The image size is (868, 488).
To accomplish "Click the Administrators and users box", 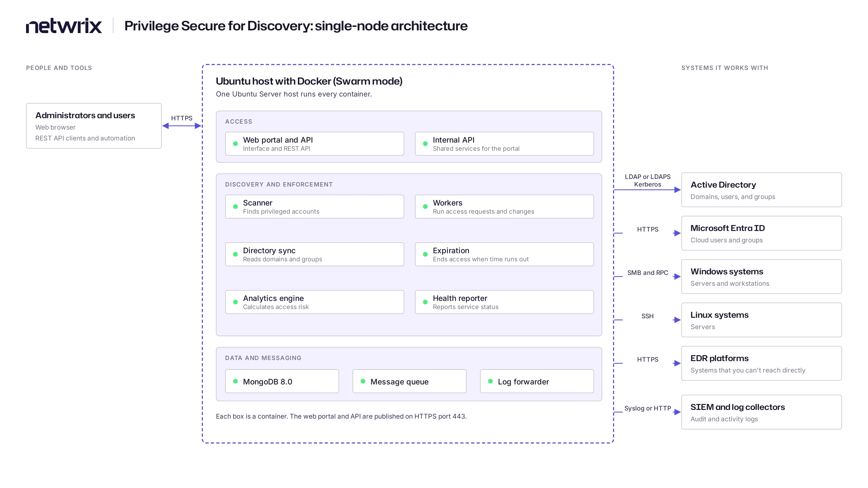I will click(94, 126).
